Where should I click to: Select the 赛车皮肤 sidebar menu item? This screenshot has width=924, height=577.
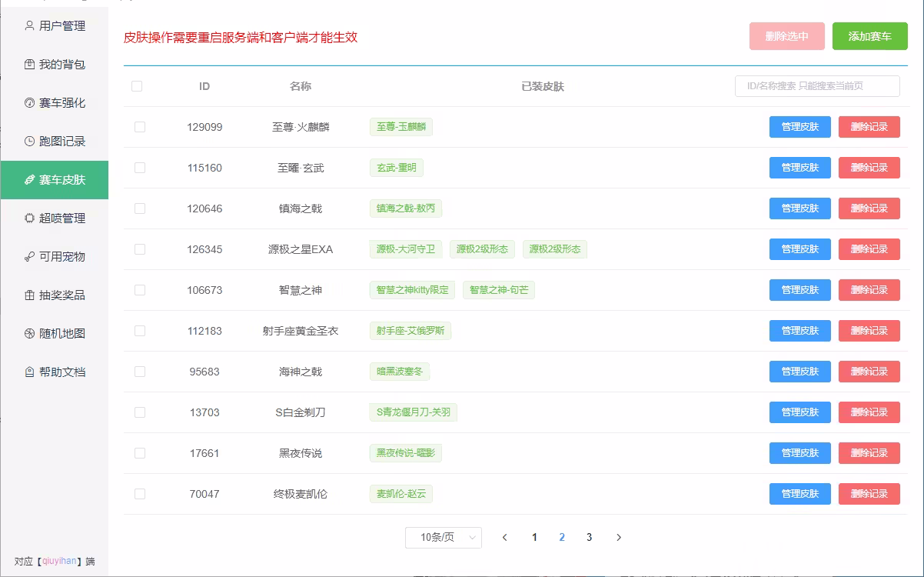(61, 180)
